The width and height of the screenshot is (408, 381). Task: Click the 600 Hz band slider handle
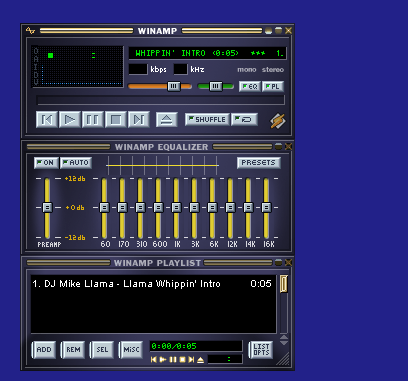pyautogui.click(x=158, y=208)
